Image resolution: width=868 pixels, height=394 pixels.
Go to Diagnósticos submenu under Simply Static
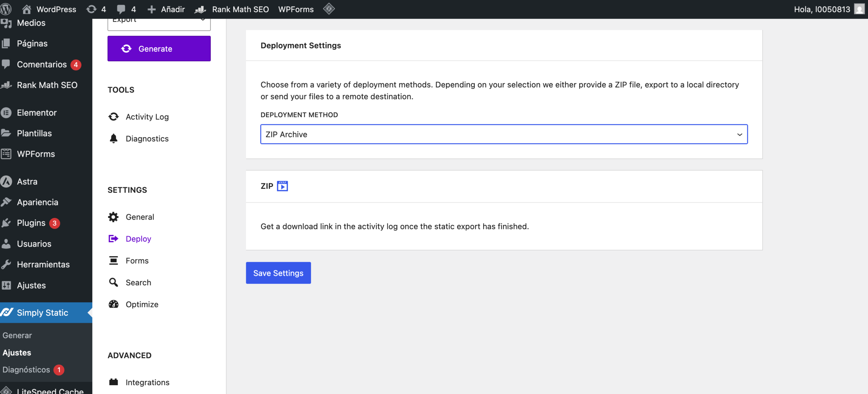26,370
